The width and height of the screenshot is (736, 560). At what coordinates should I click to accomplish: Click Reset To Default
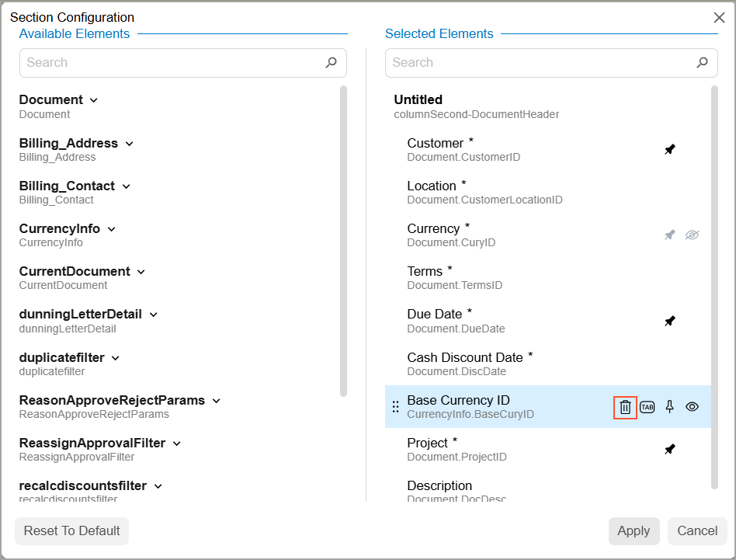pyautogui.click(x=71, y=531)
